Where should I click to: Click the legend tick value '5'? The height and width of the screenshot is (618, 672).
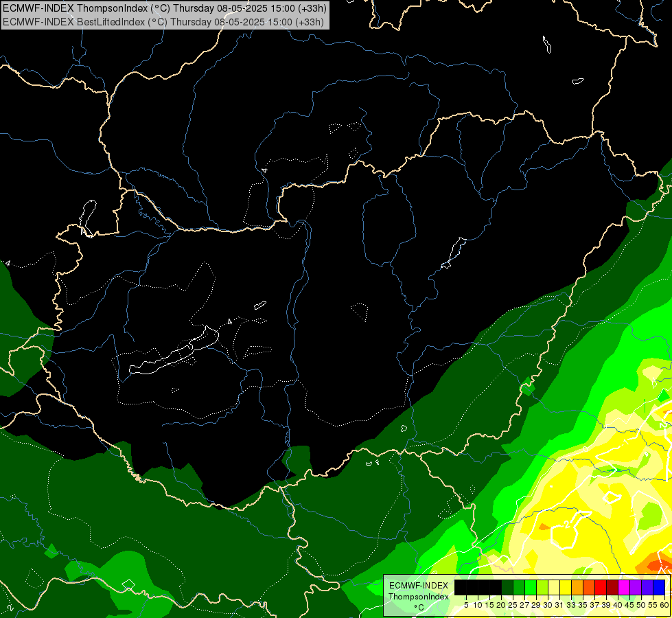point(466,605)
